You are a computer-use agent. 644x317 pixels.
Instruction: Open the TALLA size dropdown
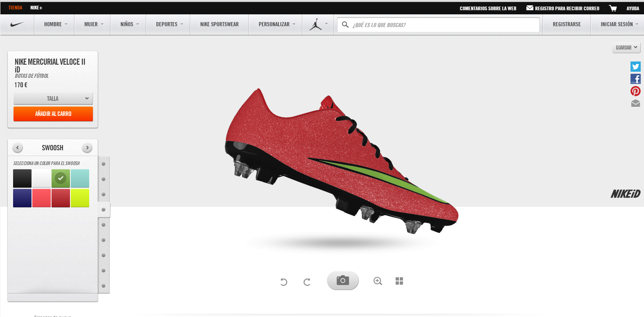(53, 99)
